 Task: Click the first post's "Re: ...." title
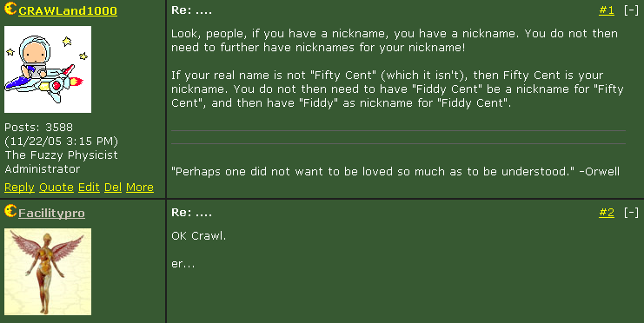coord(191,10)
